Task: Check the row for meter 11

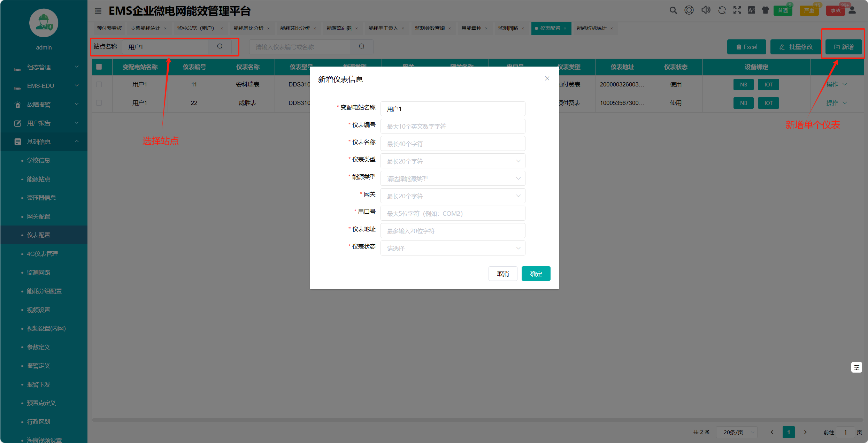Action: point(99,84)
